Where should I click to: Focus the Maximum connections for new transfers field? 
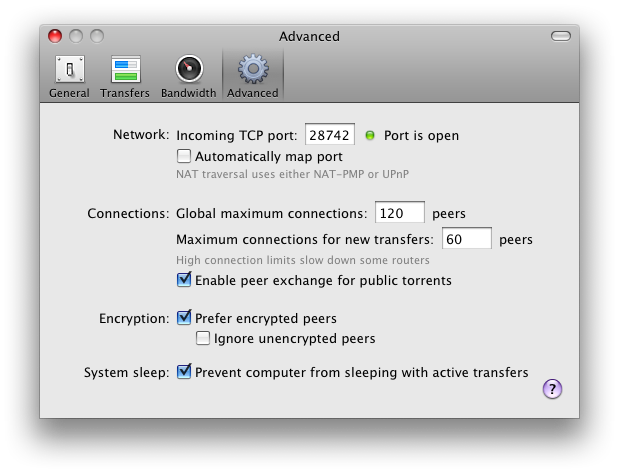tap(467, 238)
